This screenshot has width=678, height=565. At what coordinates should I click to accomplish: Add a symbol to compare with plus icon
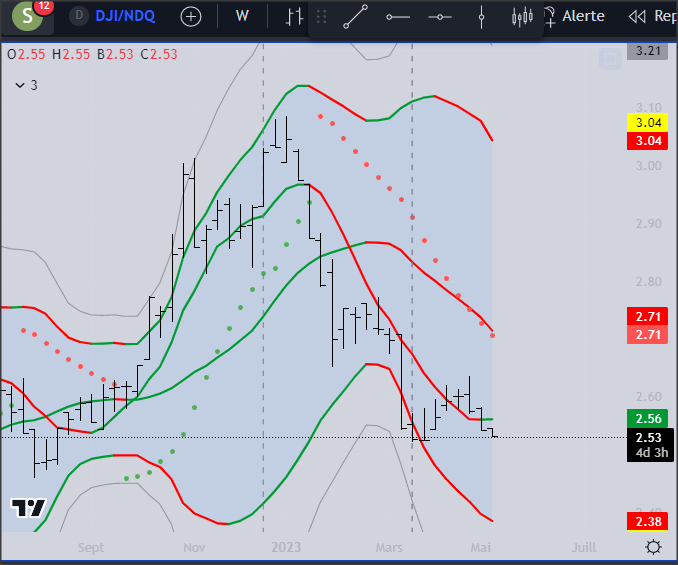pyautogui.click(x=191, y=17)
